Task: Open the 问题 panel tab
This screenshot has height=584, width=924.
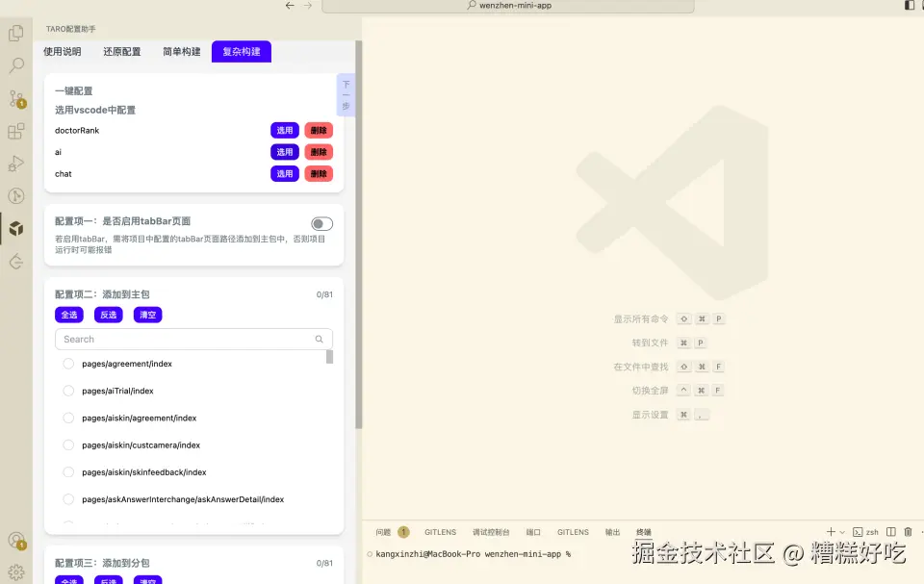Action: tap(384, 532)
